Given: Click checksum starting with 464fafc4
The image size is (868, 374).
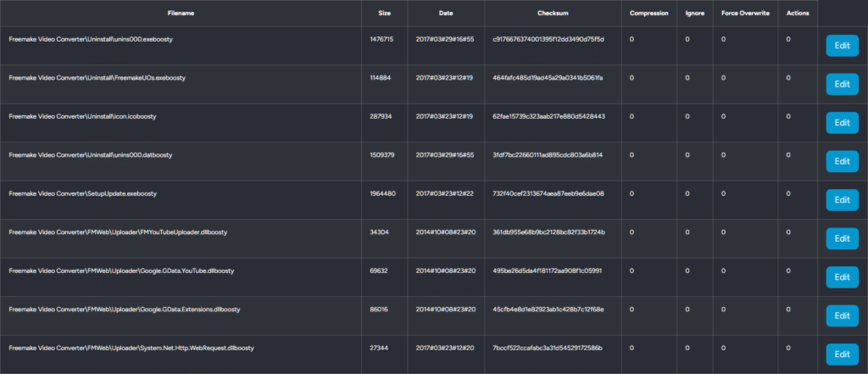Looking at the screenshot, I should coord(548,78).
